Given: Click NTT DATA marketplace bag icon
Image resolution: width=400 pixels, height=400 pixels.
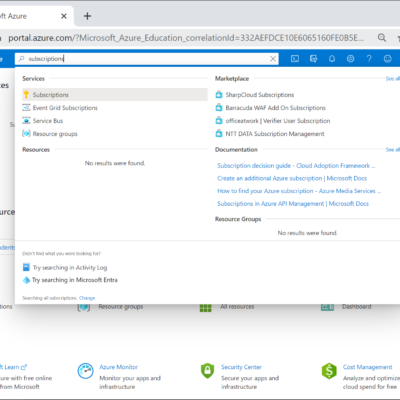Looking at the screenshot, I should tap(219, 134).
